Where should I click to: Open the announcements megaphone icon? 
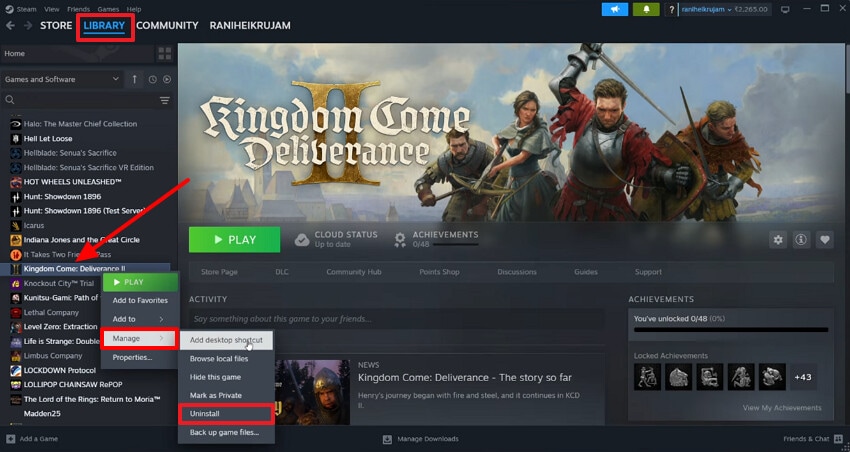click(x=615, y=9)
